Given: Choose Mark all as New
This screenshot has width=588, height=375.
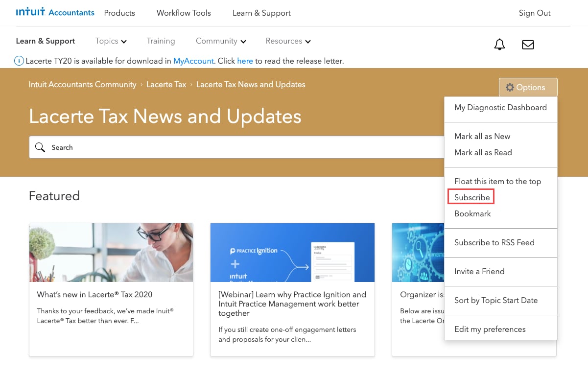Looking at the screenshot, I should tap(482, 137).
